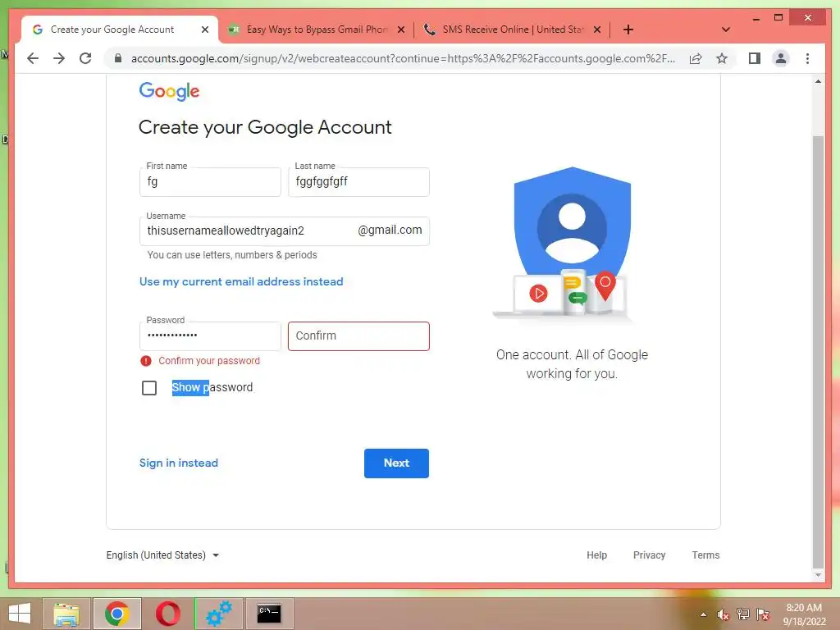Go back with the browser back arrow
This screenshot has width=840, height=630.
coord(33,58)
